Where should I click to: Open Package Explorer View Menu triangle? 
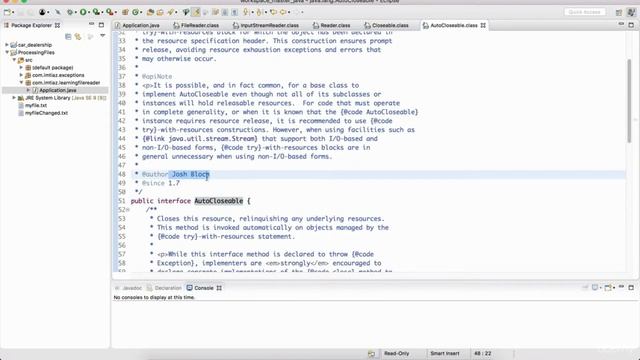tap(102, 36)
